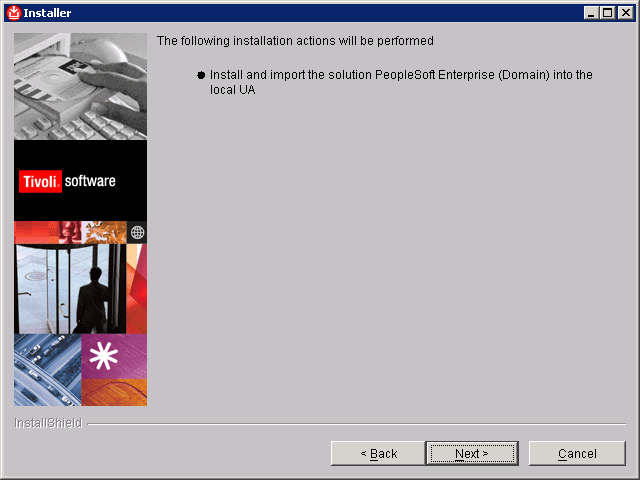This screenshot has width=640, height=480.
Task: Click the man at revolving door image
Action: [x=70, y=289]
